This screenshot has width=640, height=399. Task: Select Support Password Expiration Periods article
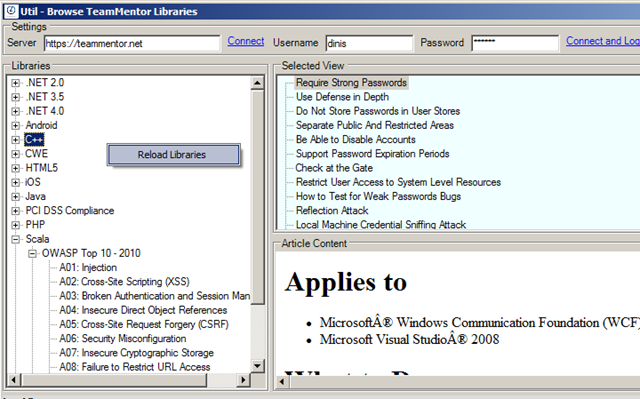(373, 154)
